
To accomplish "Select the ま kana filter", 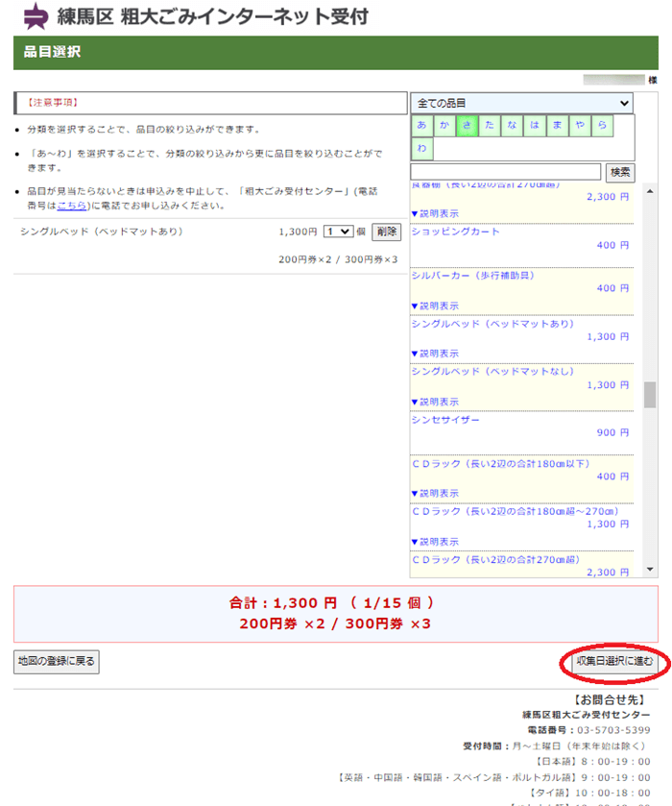I will point(558,126).
